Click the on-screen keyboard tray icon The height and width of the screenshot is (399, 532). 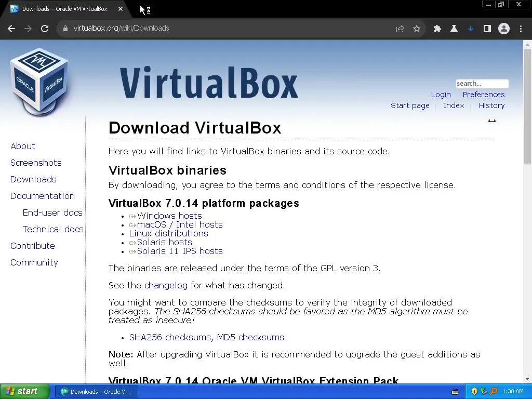[455, 392]
